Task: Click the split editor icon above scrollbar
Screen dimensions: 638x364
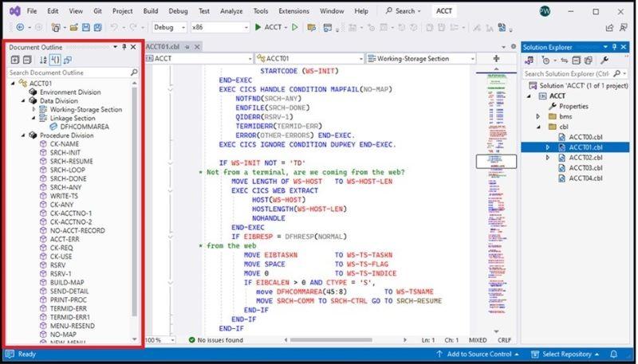Action: (x=496, y=58)
